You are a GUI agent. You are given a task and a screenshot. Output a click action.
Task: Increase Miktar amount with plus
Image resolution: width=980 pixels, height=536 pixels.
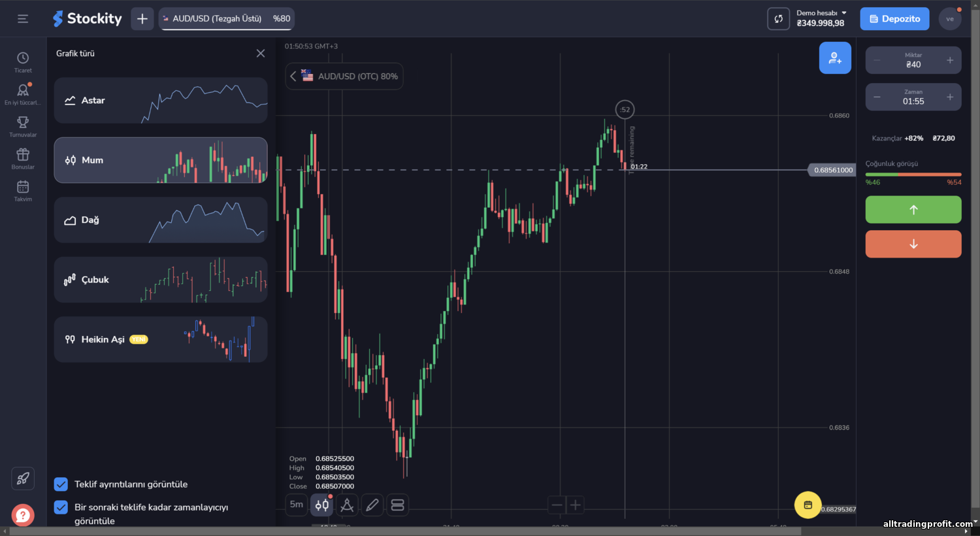(x=950, y=60)
